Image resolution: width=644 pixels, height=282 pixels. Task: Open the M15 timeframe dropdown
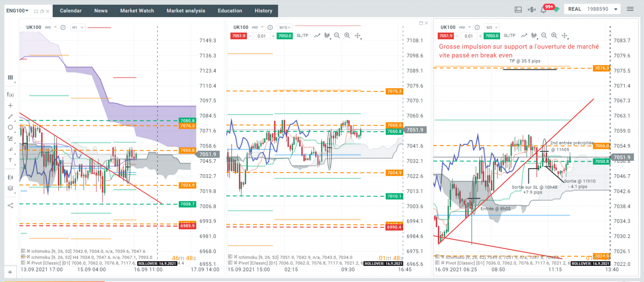pos(285,28)
